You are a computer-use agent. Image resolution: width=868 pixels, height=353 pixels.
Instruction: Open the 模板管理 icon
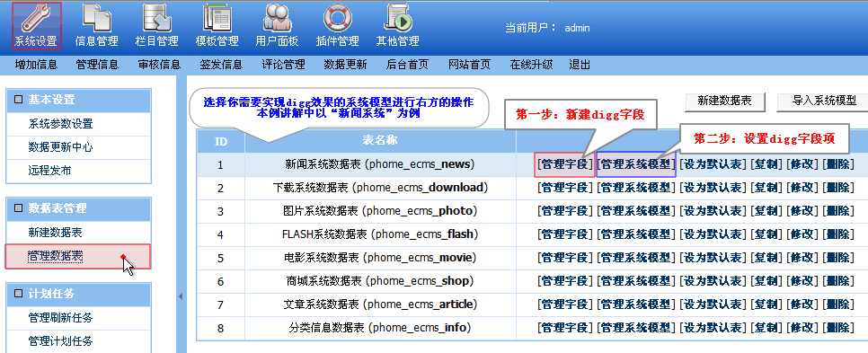[217, 25]
